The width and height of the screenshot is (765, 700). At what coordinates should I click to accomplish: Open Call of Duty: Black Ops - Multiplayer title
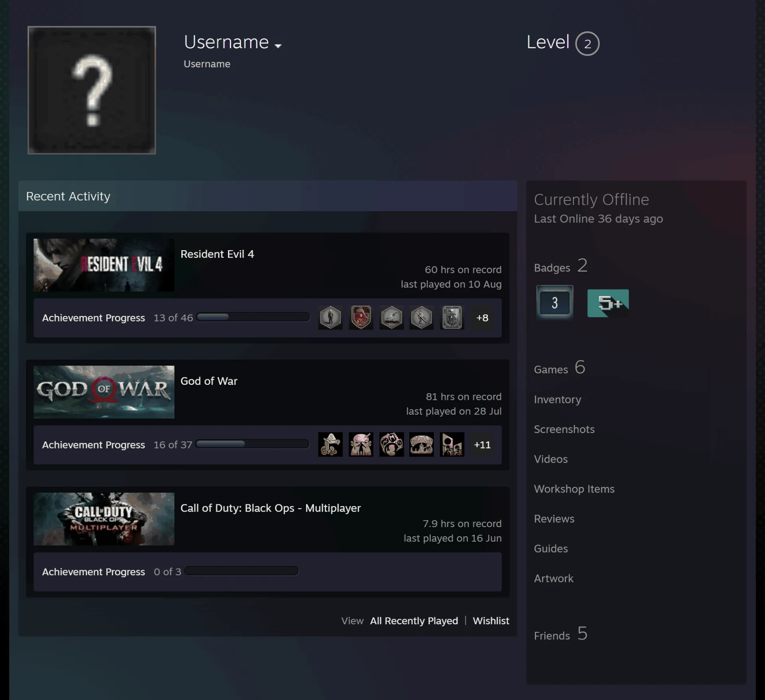(271, 508)
